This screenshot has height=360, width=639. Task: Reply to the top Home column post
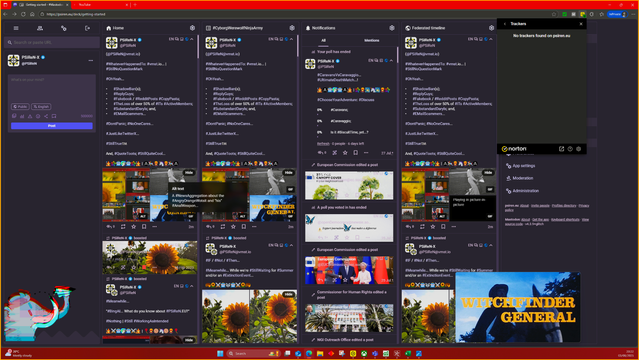pos(110,227)
